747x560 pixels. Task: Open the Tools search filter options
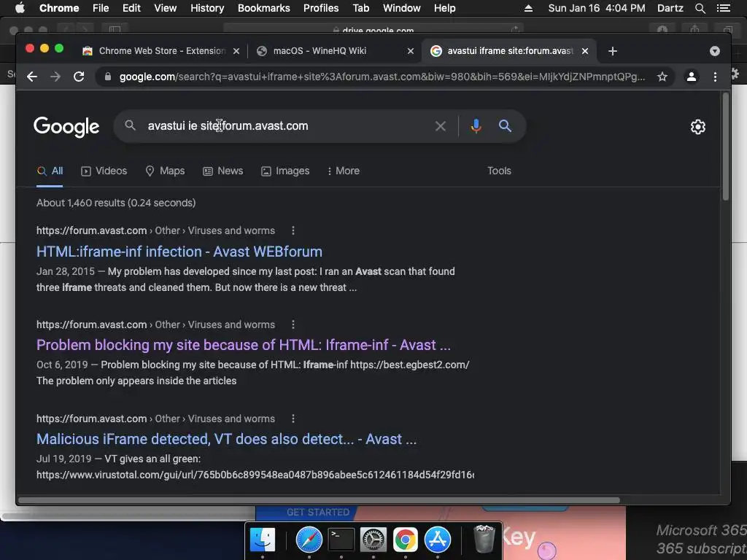pyautogui.click(x=499, y=171)
